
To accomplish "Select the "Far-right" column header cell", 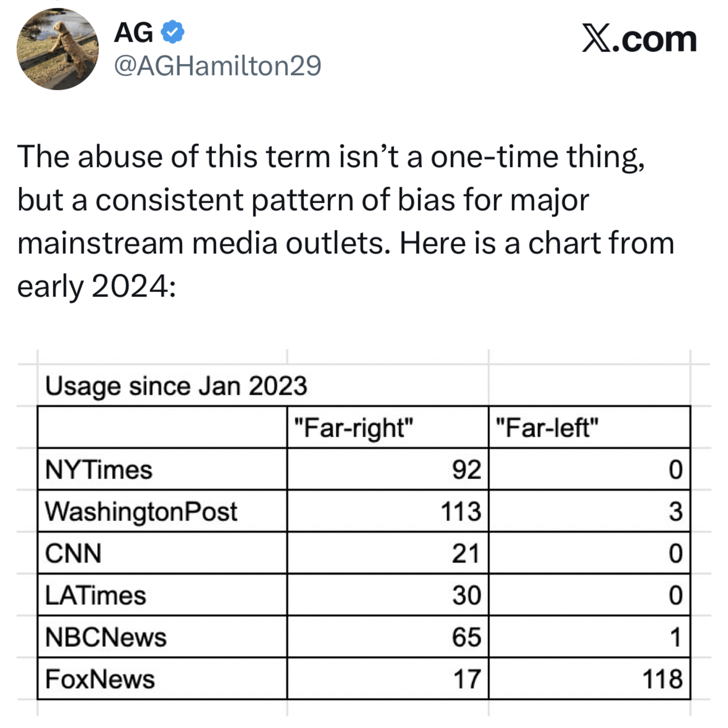I will tap(388, 427).
